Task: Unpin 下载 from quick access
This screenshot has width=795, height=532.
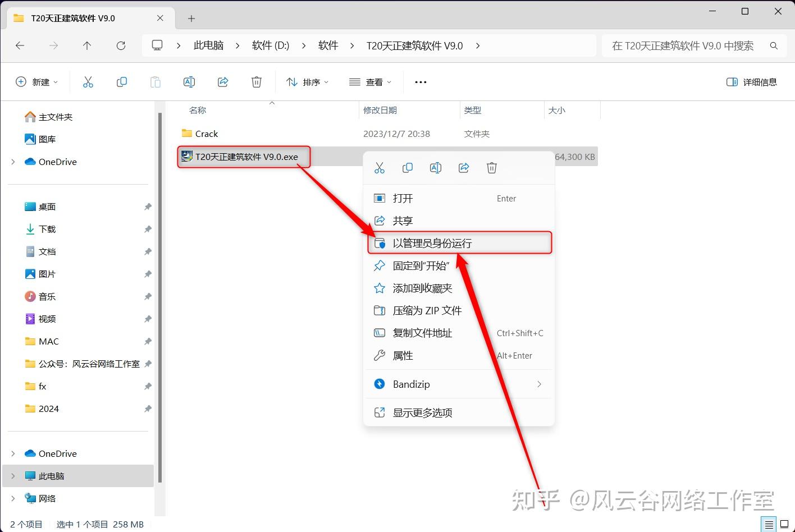Action: coord(148,229)
